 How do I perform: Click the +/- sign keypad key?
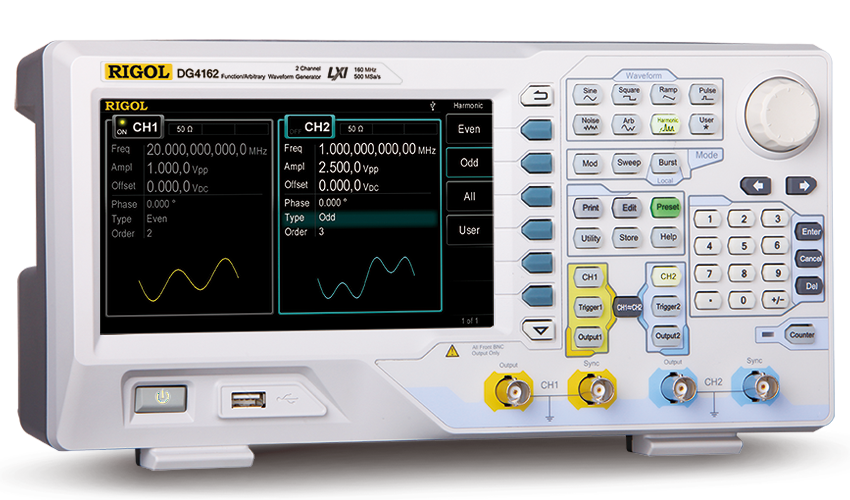777,300
